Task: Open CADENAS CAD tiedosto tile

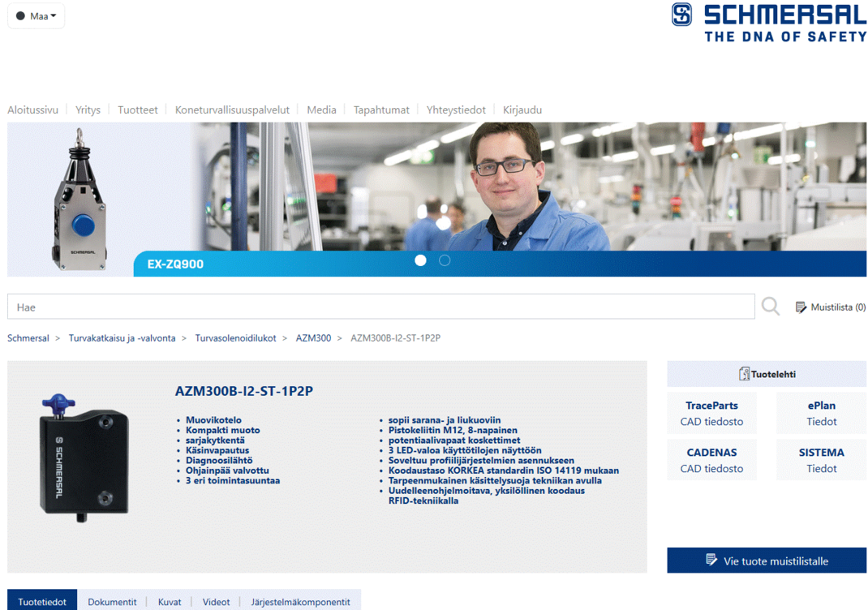Action: point(711,460)
